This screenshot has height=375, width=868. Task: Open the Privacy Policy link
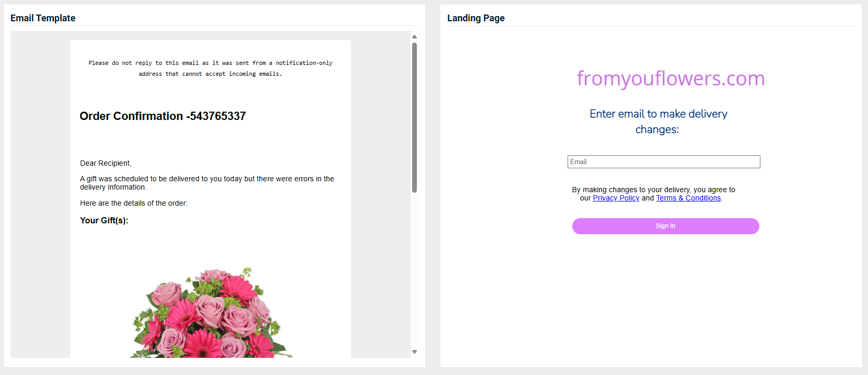point(616,198)
